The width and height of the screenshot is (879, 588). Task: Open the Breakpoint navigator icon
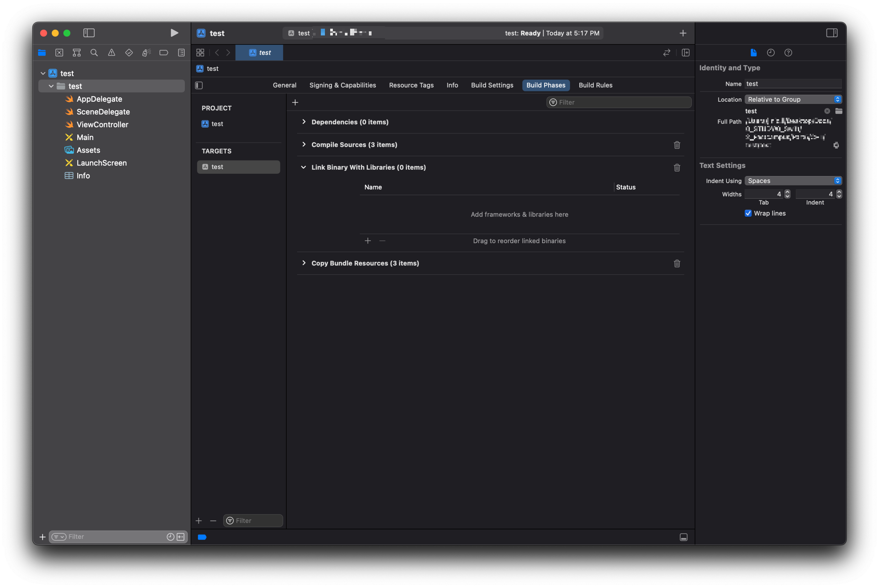point(163,53)
